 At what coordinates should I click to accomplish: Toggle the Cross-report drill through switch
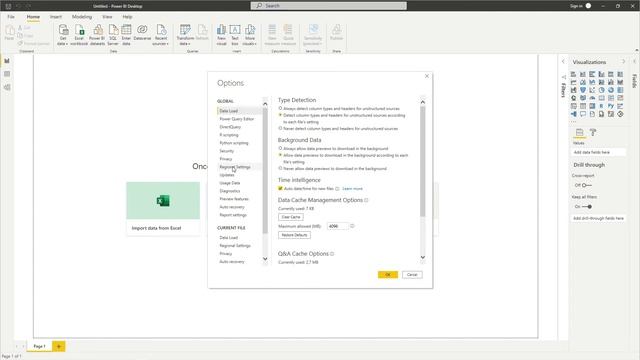tap(587, 185)
